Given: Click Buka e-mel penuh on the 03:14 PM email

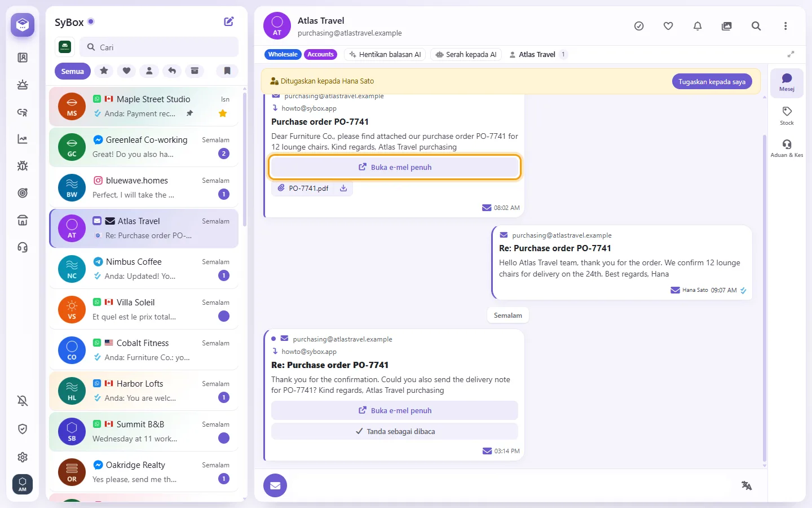Looking at the screenshot, I should click(x=395, y=410).
